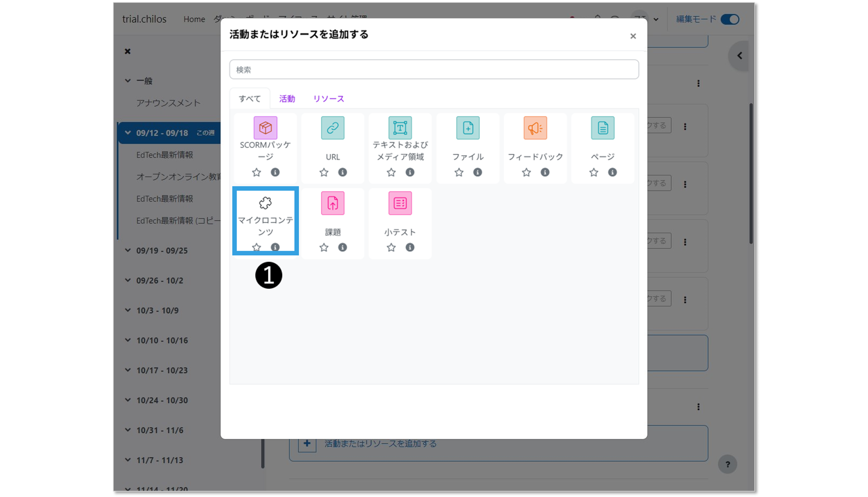Choose the URL resource icon
This screenshot has width=868, height=497.
click(332, 128)
